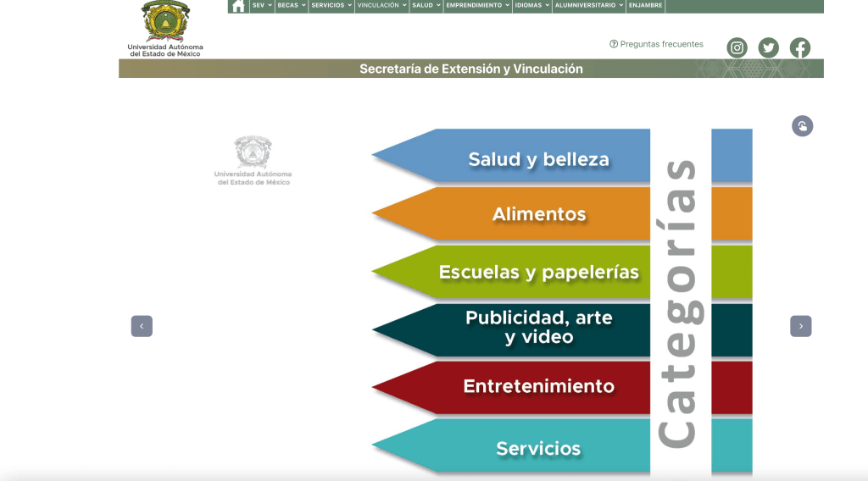This screenshot has width=868, height=481.
Task: Choose the orange Alimentos category arrow
Action: tap(538, 214)
